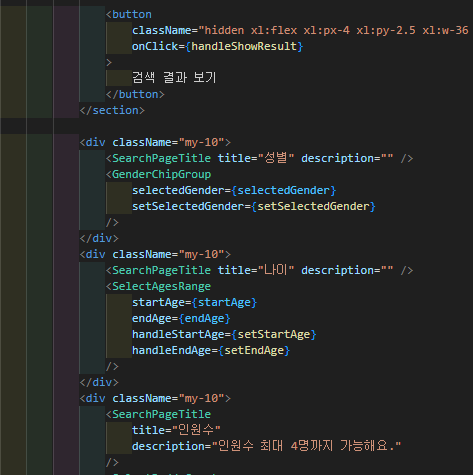Click the onClick attribute name
Viewport: 473px width, 475px height.
[155, 46]
